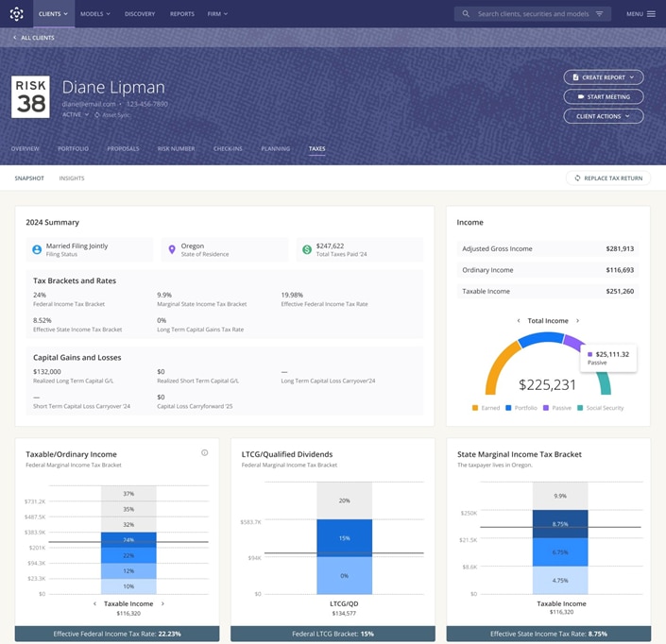
Task: Click the Risk 38 badge
Action: click(x=30, y=97)
